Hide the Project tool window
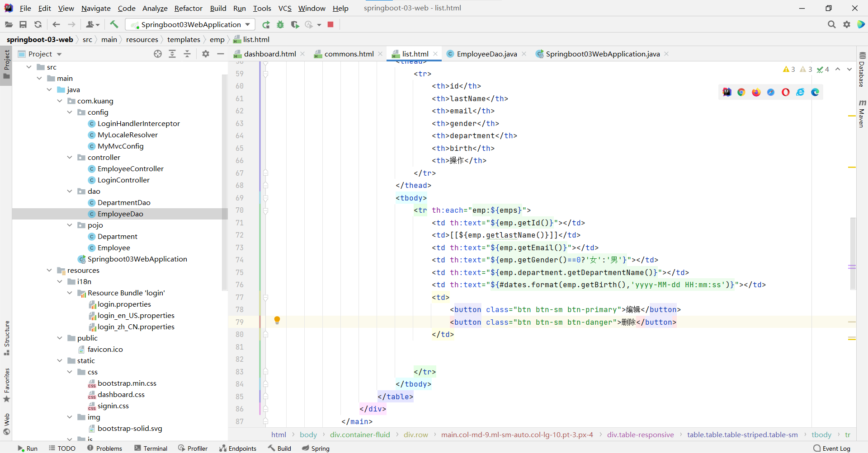Screen dimensions: 868x453 tap(221, 54)
